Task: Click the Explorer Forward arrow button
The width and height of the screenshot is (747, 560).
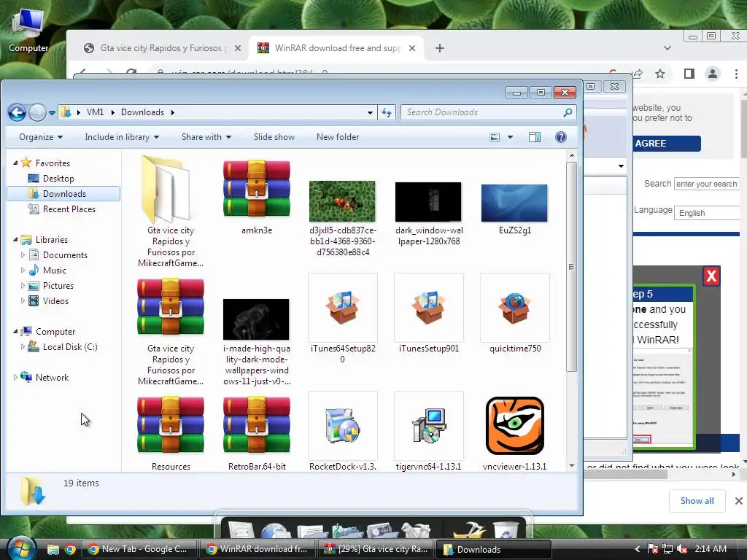Action: 37,112
